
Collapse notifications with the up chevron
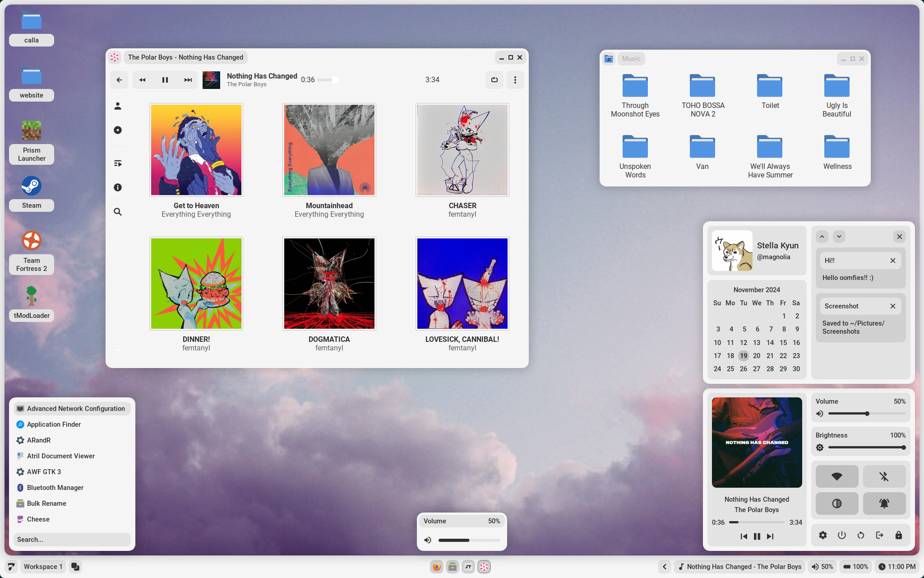tap(822, 237)
